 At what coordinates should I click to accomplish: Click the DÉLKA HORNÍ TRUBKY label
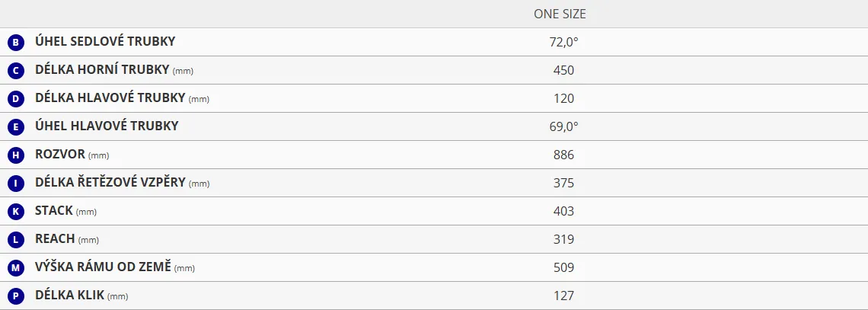pos(102,70)
